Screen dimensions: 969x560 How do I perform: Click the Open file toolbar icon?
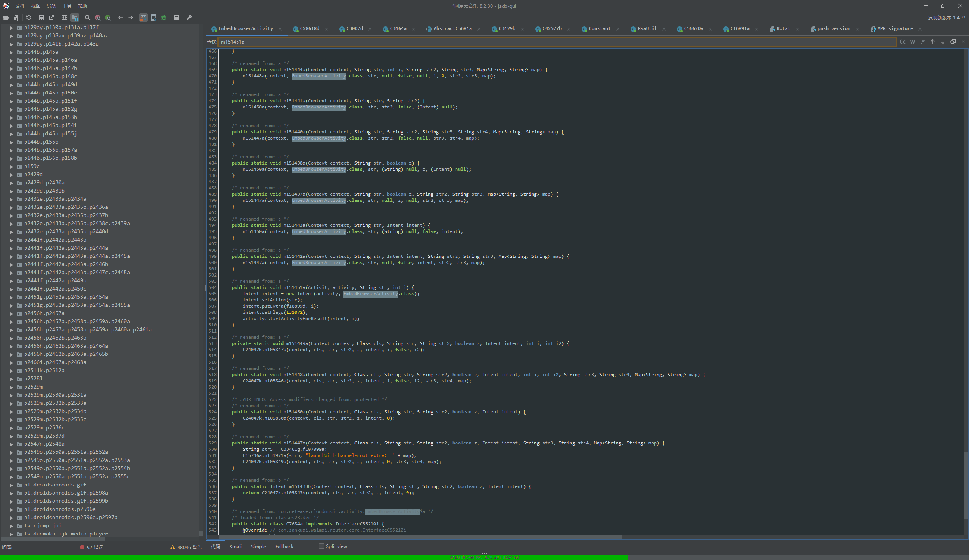(x=6, y=17)
